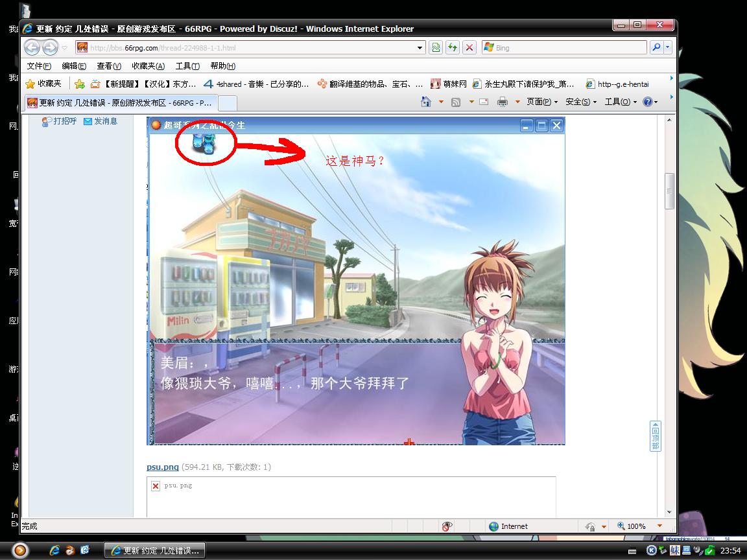Go forward with the Forward arrow button
The height and width of the screenshot is (560, 747).
50,47
